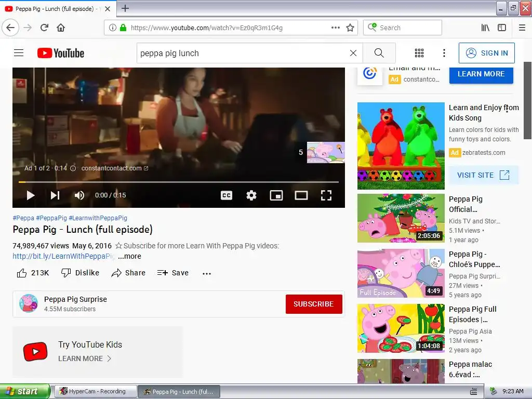
Task: Subscribe to Peppa Pig Surprise
Action: click(x=313, y=304)
